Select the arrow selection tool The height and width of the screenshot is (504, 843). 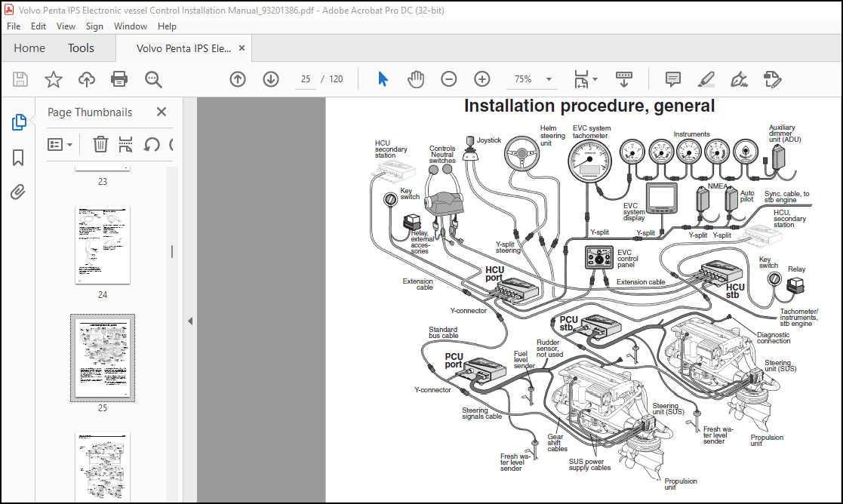(x=382, y=79)
